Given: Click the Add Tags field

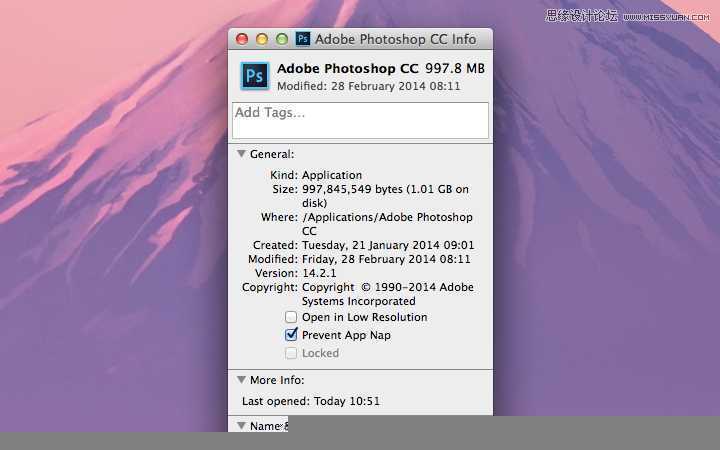Looking at the screenshot, I should (x=360, y=120).
